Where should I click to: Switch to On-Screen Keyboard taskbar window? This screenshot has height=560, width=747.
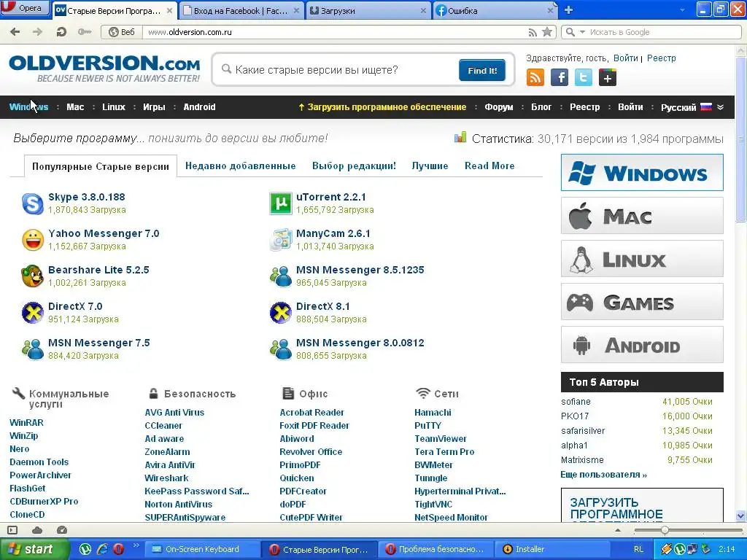point(202,549)
